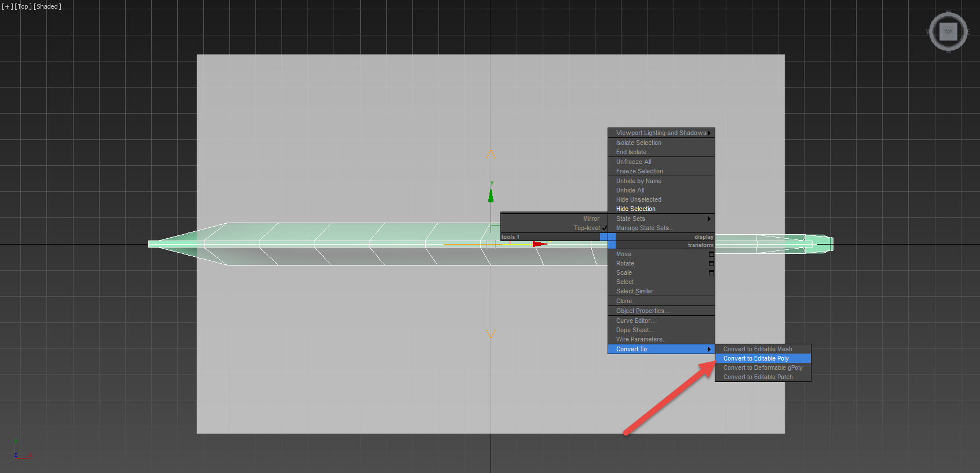The height and width of the screenshot is (473, 980).
Task: Select the green sword blade object
Action: point(348,244)
